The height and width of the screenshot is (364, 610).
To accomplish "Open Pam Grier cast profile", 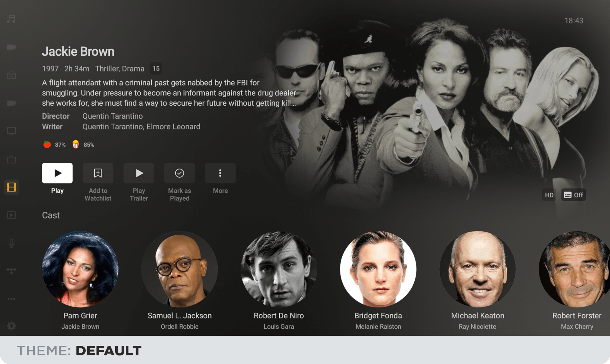I will 80,269.
